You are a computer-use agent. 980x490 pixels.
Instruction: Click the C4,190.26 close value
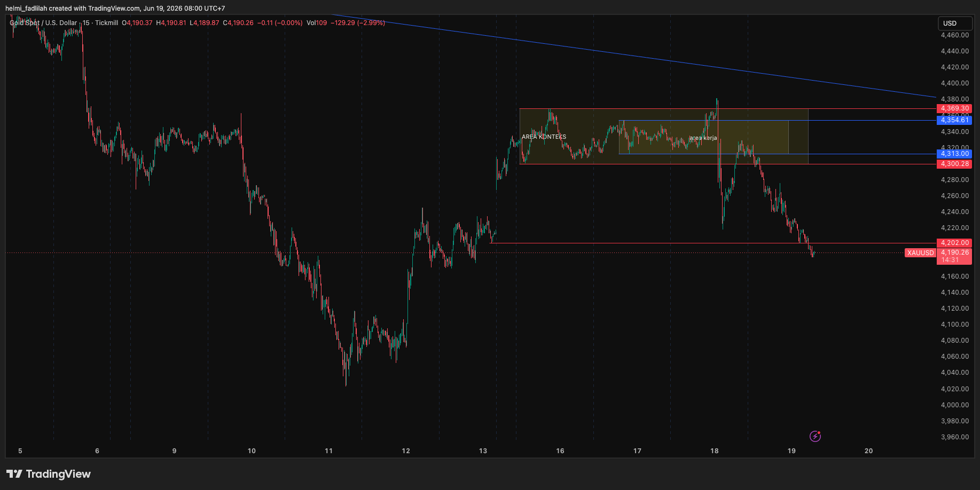pos(238,23)
